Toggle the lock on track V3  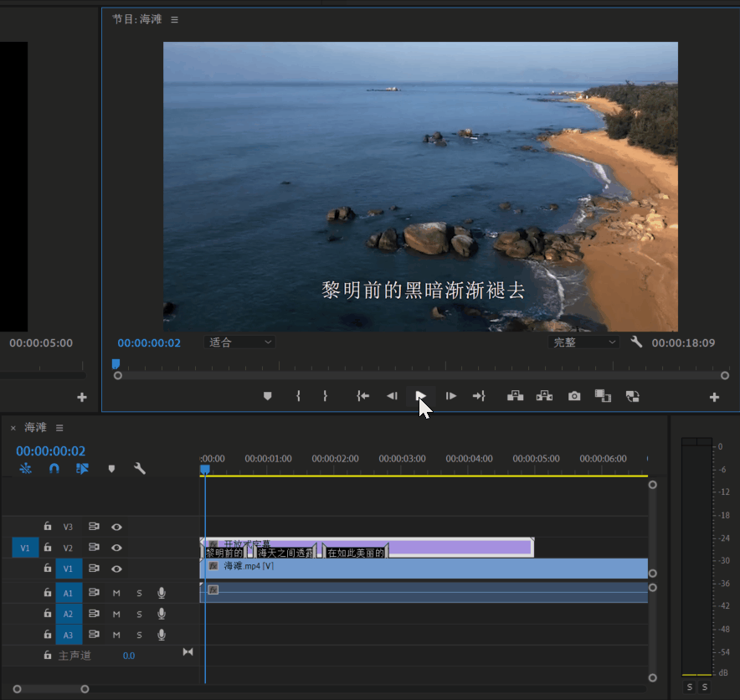pos(48,527)
